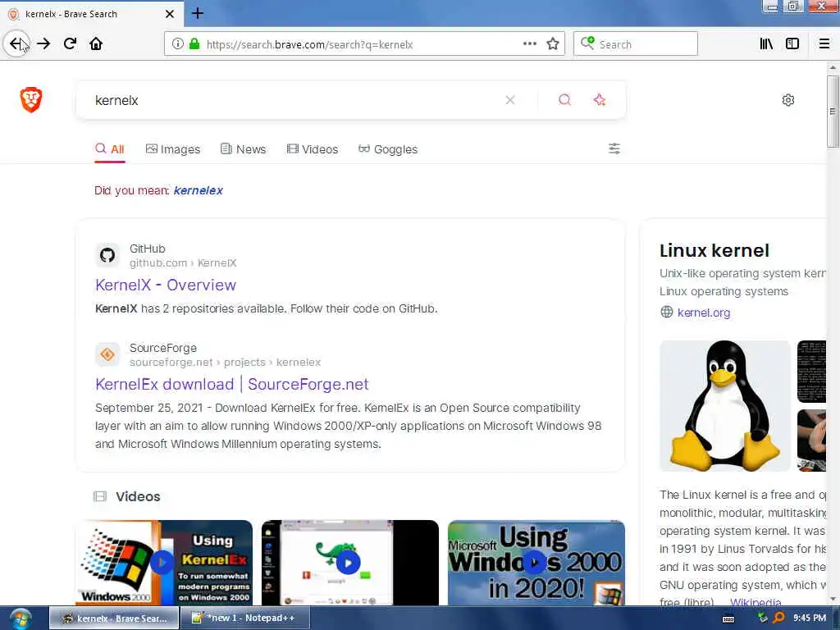Click the Linux kernel infobox heading
Screen dimensions: 840x630
(714, 250)
